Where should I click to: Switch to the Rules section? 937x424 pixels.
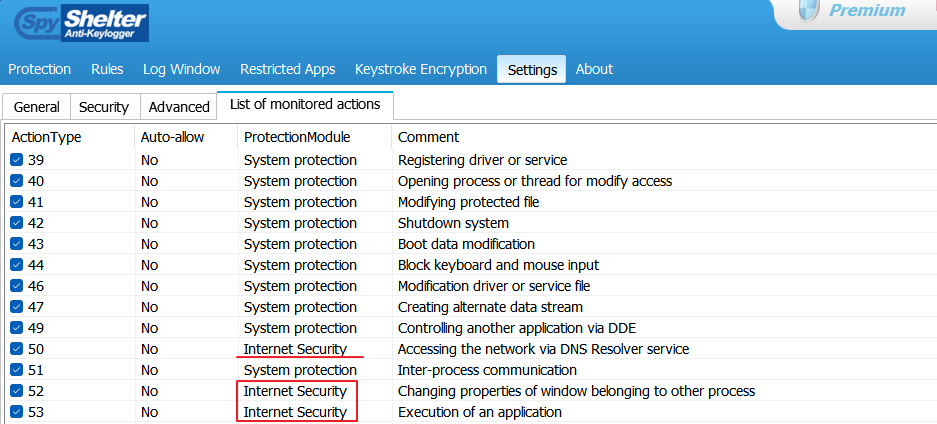pos(107,69)
